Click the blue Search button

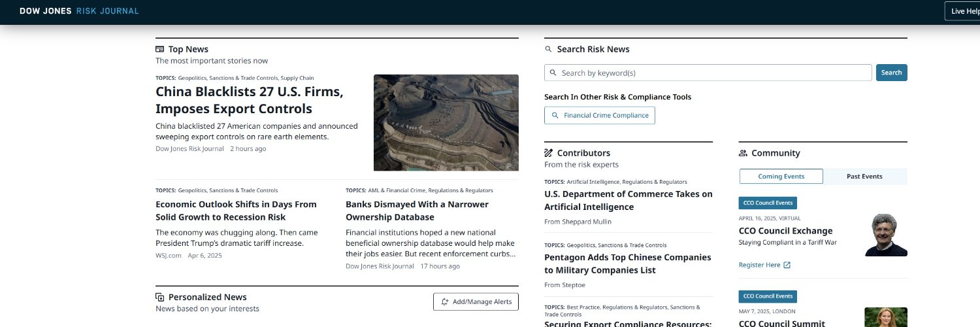(891, 73)
